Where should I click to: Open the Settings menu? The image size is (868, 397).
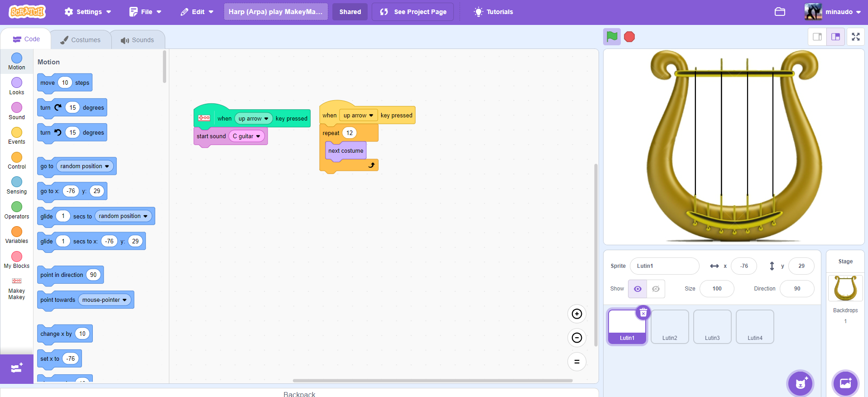click(x=88, y=12)
